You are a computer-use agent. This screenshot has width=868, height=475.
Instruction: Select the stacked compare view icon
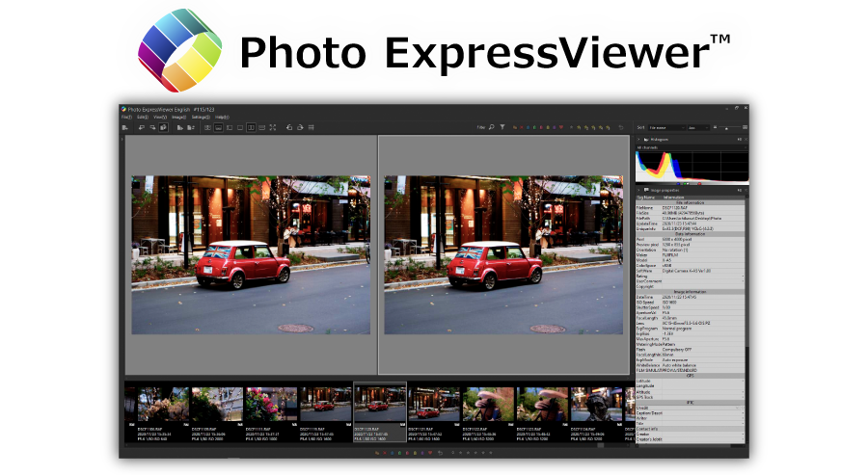(261, 128)
